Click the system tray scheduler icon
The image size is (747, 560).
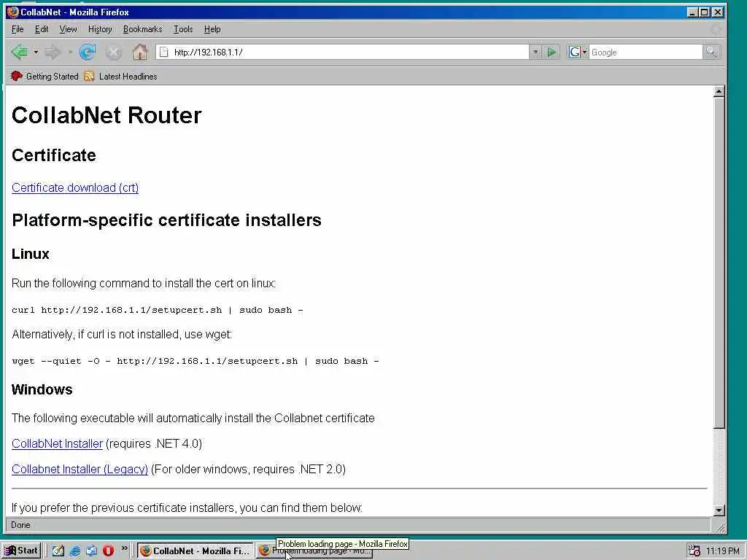[x=694, y=551]
